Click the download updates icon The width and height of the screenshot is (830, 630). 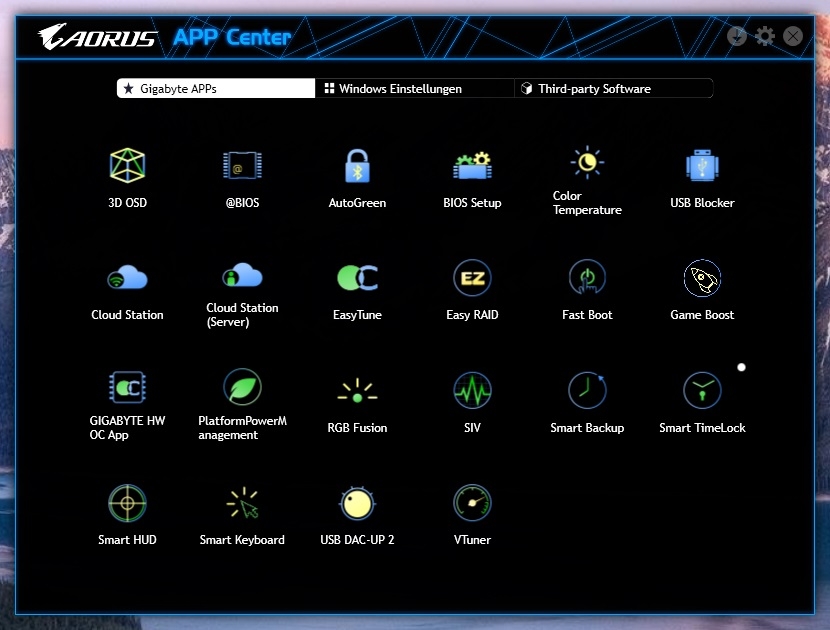(x=737, y=36)
